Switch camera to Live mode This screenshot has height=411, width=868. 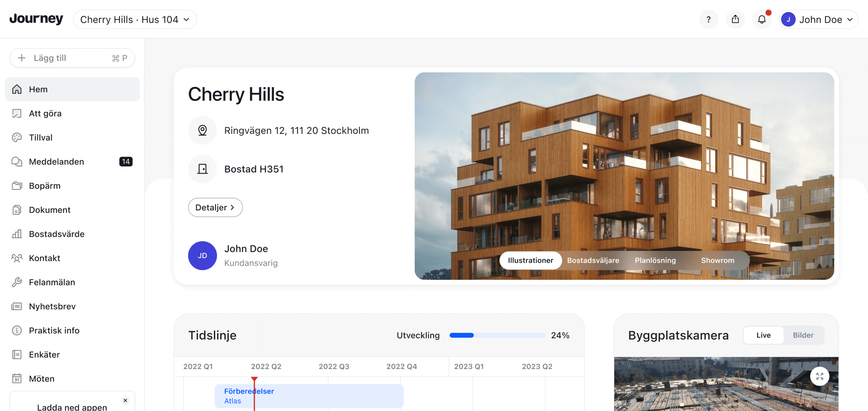click(763, 335)
